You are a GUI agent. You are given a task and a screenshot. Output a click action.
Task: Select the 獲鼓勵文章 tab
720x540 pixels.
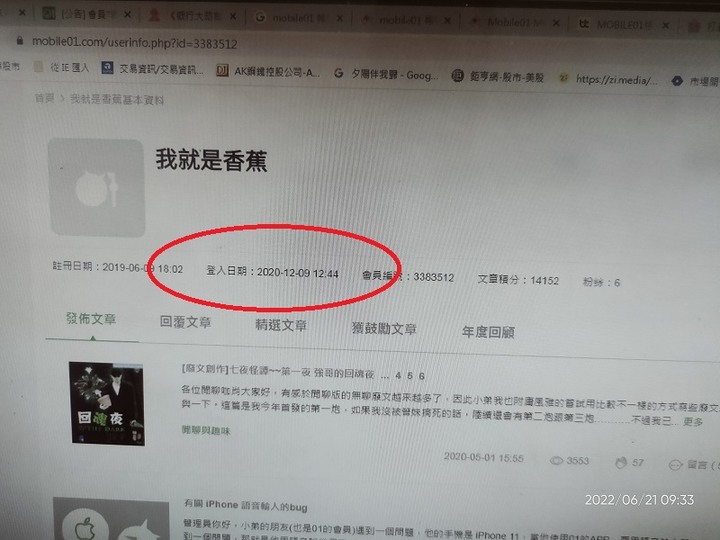384,328
